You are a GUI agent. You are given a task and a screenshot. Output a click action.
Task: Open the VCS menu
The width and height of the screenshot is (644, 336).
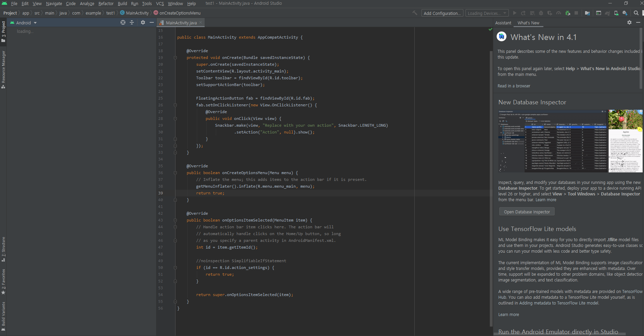tap(160, 3)
